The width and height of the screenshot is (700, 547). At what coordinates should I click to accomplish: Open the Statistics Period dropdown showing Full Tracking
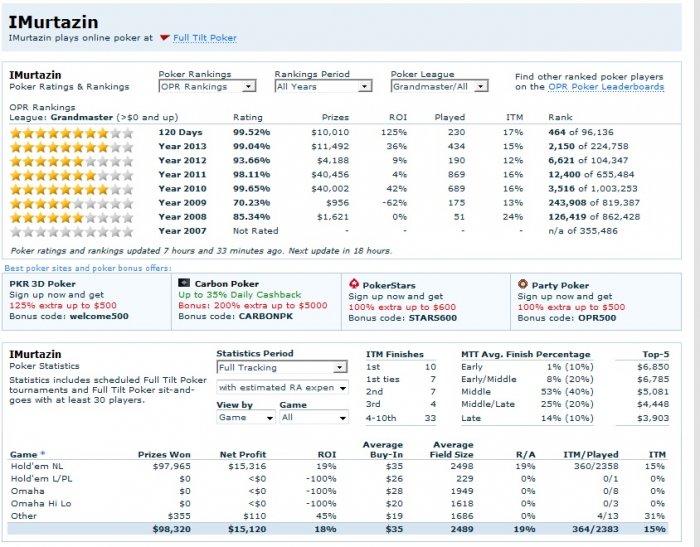pos(282,367)
